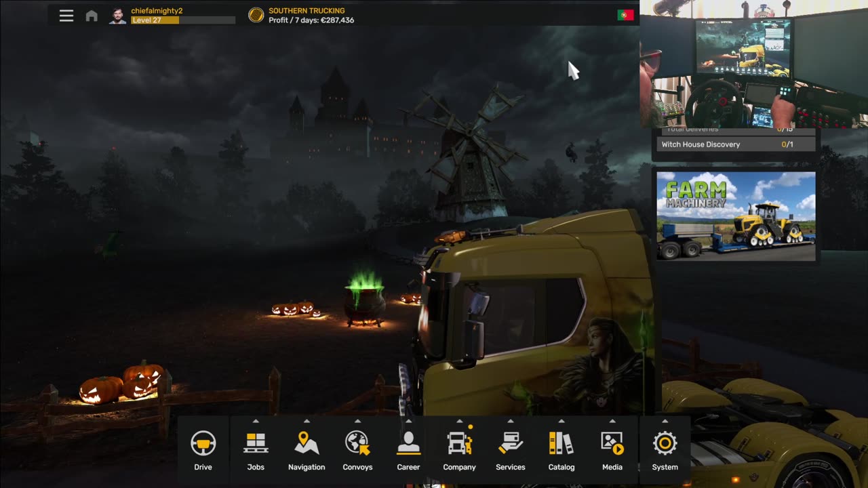Open the Jobs menu
Screen dimensions: 868x488
(x=256, y=445)
